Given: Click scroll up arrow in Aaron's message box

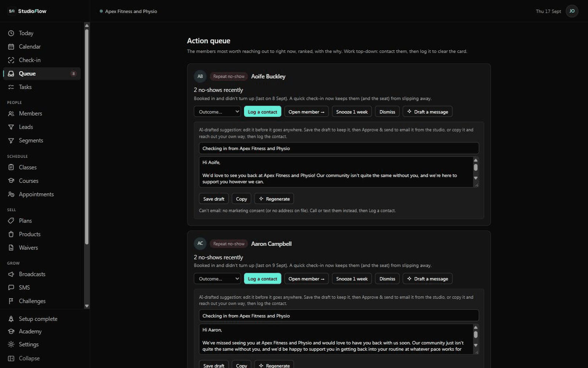Looking at the screenshot, I should pyautogui.click(x=476, y=328).
